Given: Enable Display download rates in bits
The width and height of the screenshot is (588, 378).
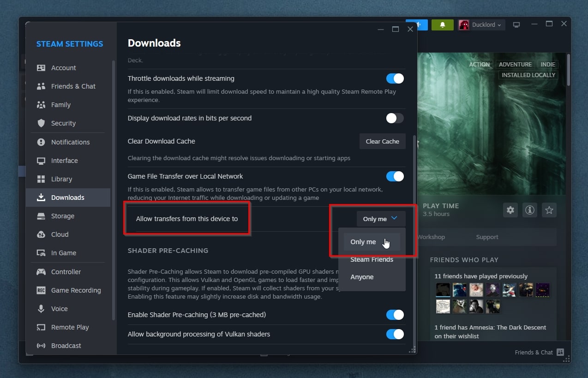Looking at the screenshot, I should coord(395,118).
